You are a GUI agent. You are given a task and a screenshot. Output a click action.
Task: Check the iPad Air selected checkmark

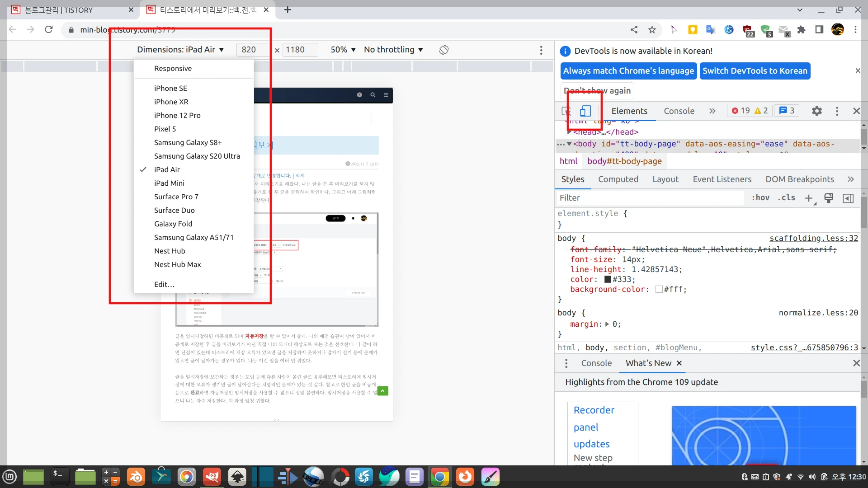coord(143,169)
